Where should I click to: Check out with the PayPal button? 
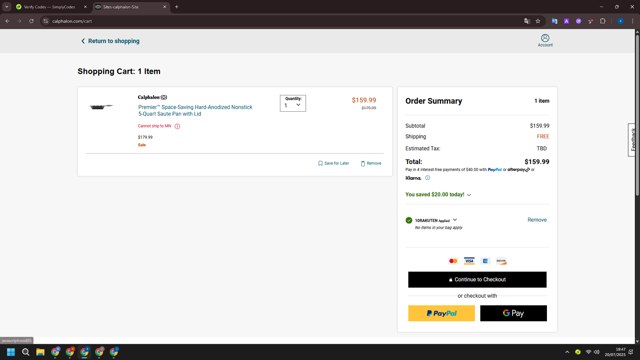click(x=441, y=313)
